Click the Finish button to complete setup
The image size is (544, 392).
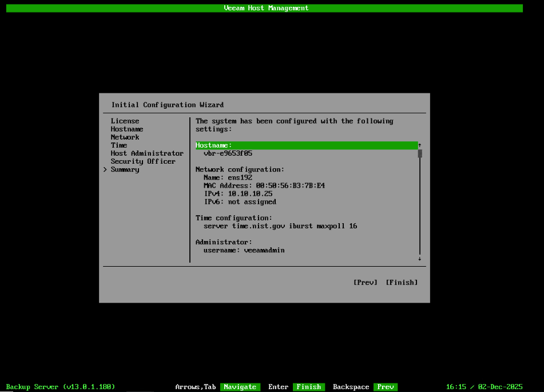(401, 282)
